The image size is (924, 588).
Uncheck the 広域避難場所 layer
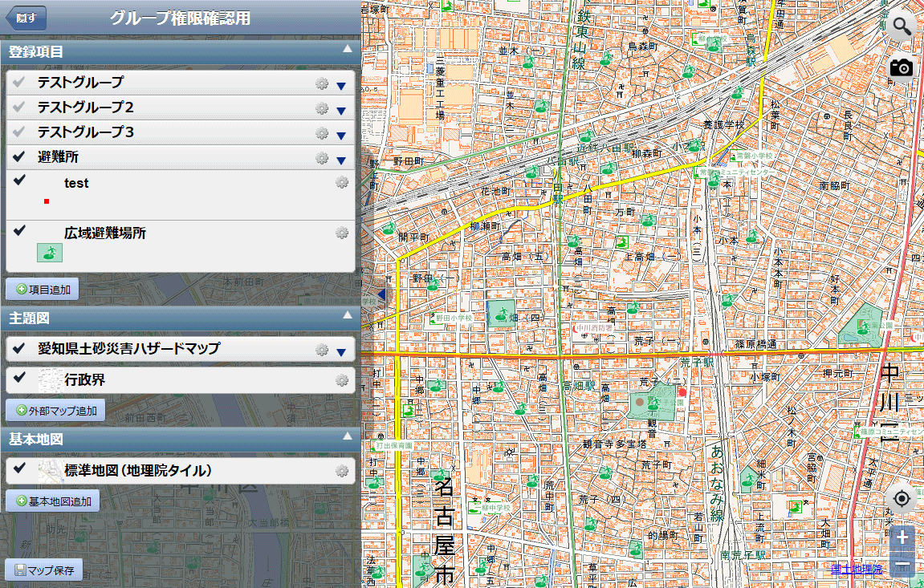point(18,230)
